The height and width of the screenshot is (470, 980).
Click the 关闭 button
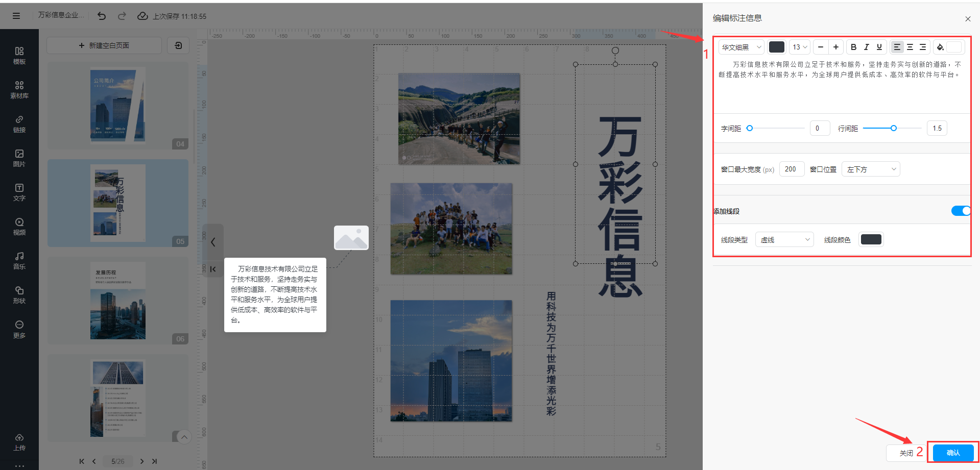point(906,453)
